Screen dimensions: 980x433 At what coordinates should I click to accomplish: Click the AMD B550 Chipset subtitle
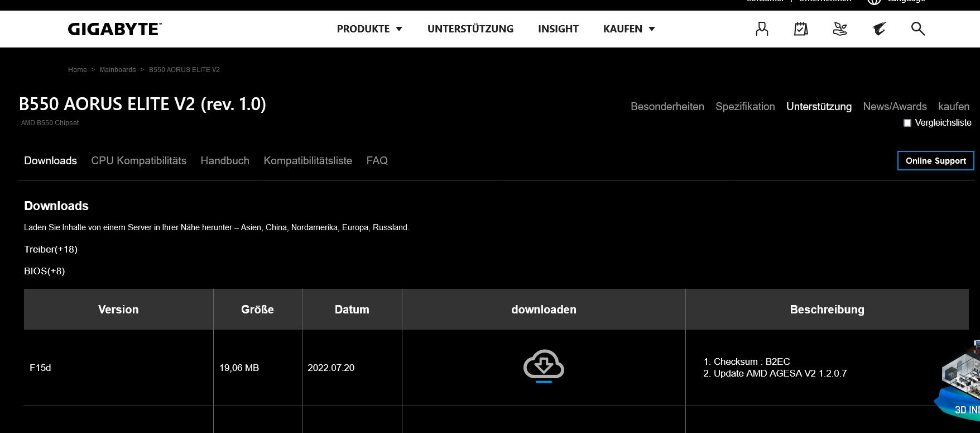[x=50, y=123]
